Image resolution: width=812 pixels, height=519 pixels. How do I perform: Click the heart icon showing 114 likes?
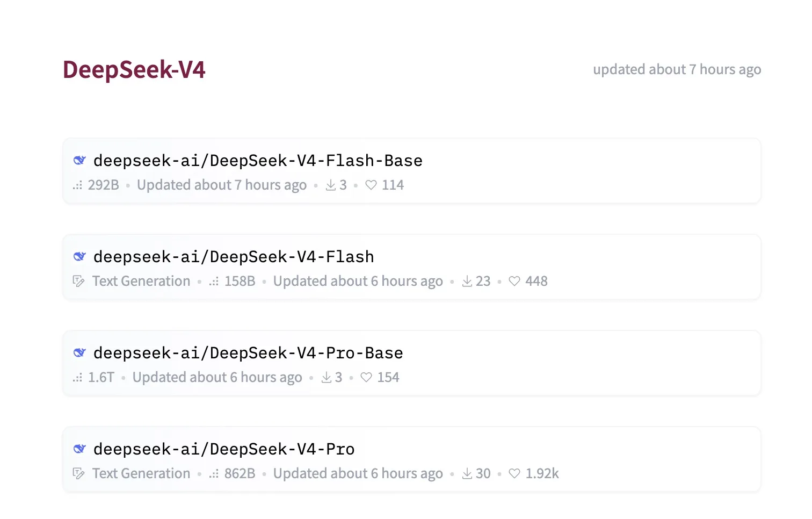371,185
